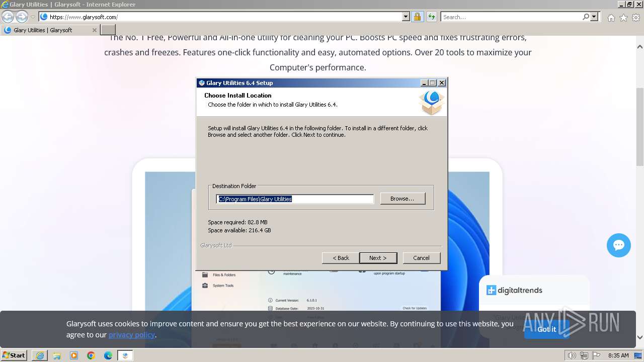
Task: Click the 'Choose Install Location' heading
Action: click(x=238, y=96)
